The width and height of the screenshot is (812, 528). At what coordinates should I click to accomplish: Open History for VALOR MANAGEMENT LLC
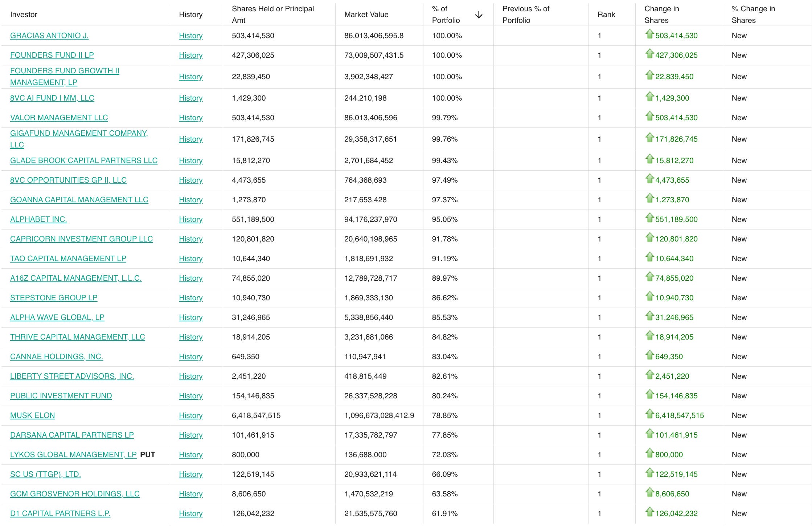point(191,118)
